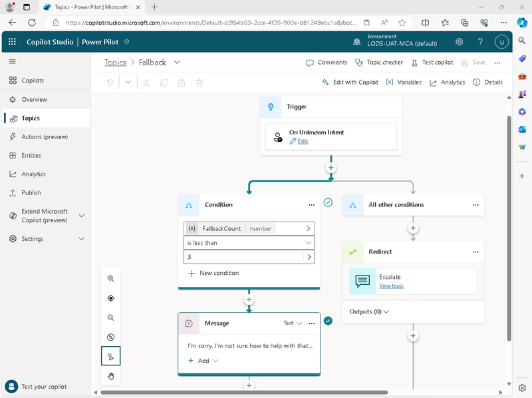Open Test copilot pane
Image resolution: width=532 pixels, height=398 pixels.
pos(432,63)
